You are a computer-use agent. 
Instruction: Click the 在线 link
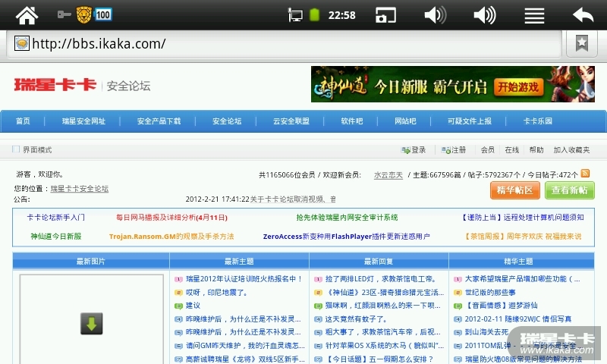tap(511, 149)
